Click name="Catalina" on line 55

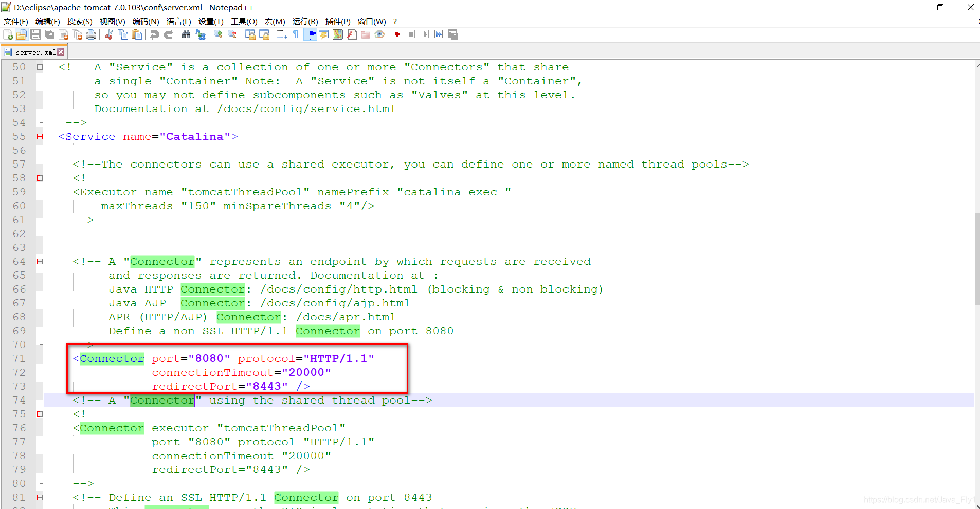click(x=177, y=136)
